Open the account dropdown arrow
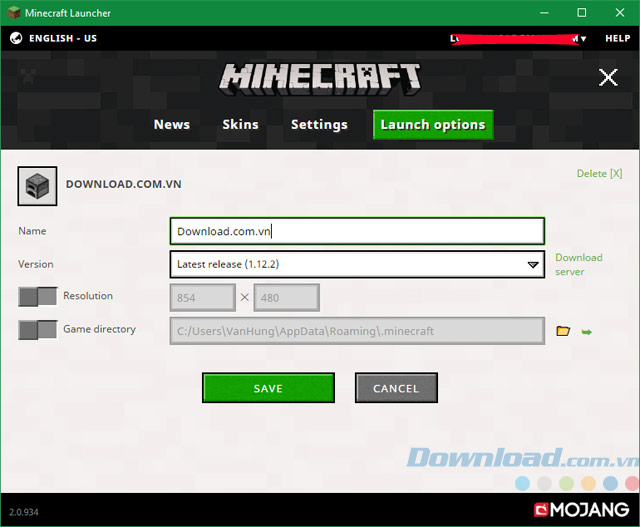Image resolution: width=640 pixels, height=527 pixels. click(x=583, y=39)
